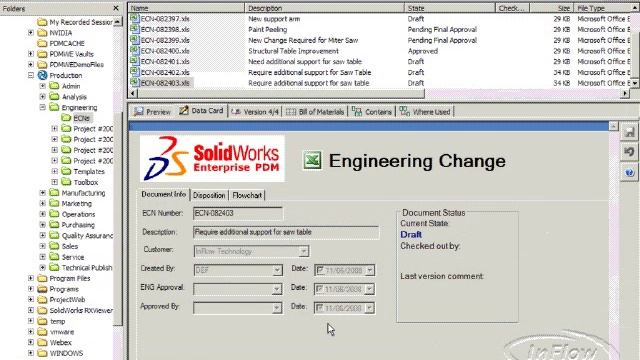
Task: Click the ECNs folder icon
Action: pos(66,118)
